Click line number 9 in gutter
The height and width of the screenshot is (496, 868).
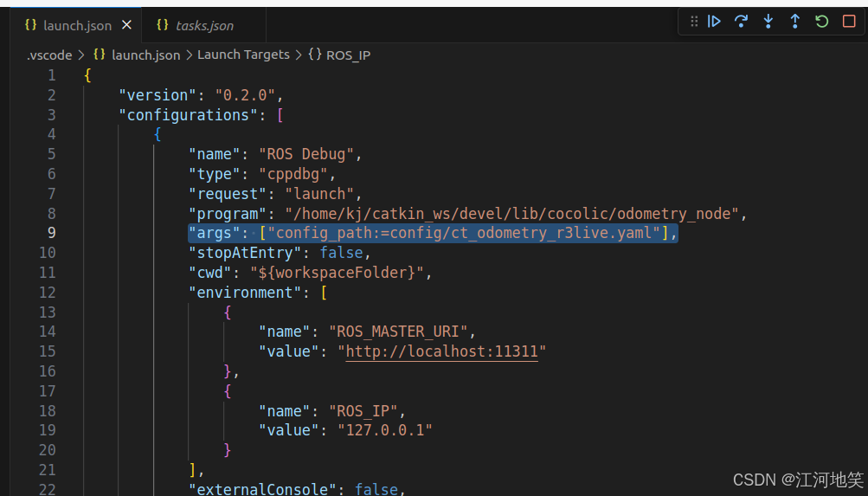[x=51, y=233]
